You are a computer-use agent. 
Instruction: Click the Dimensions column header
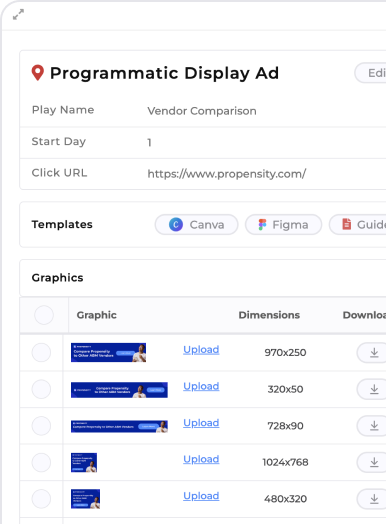point(269,315)
